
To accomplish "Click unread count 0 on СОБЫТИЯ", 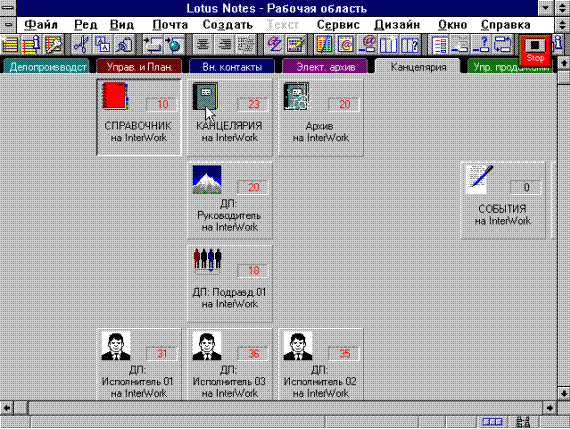I will pos(526,187).
